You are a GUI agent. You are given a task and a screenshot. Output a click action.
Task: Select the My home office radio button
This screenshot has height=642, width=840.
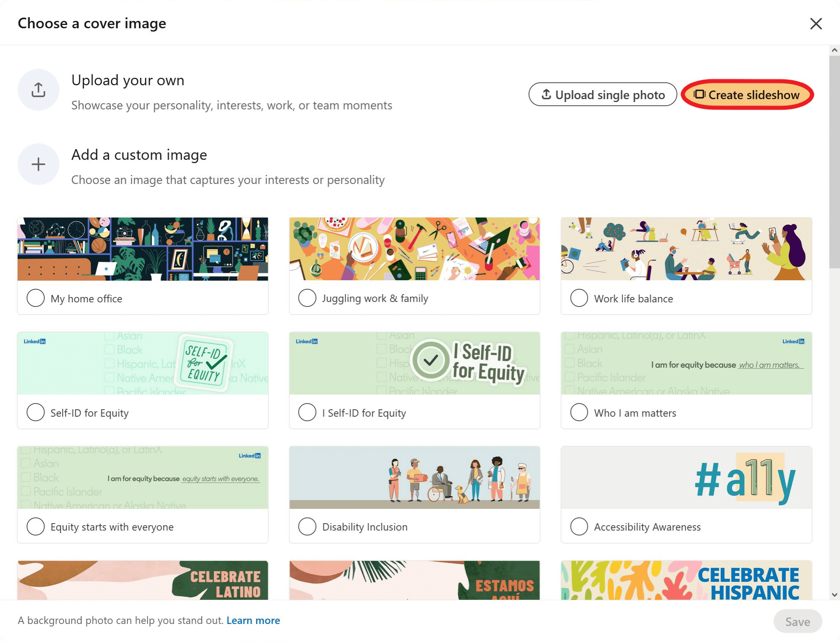click(x=35, y=298)
